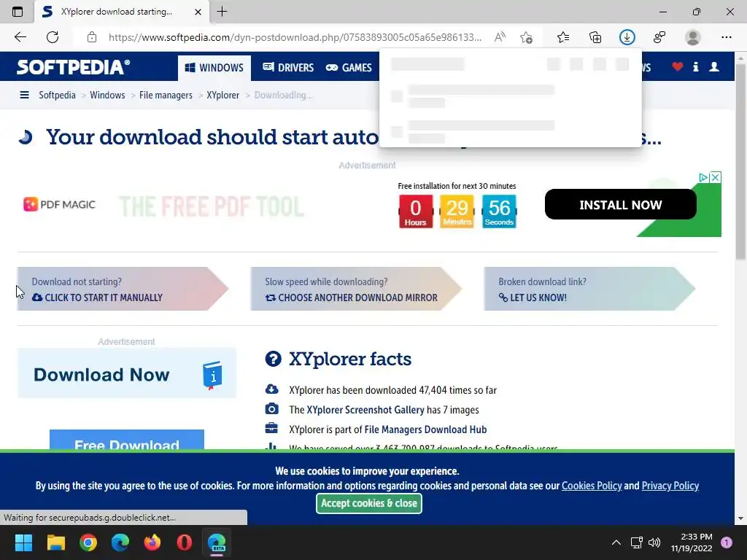Add this page to favorites star
The height and width of the screenshot is (560, 747).
coord(527,37)
